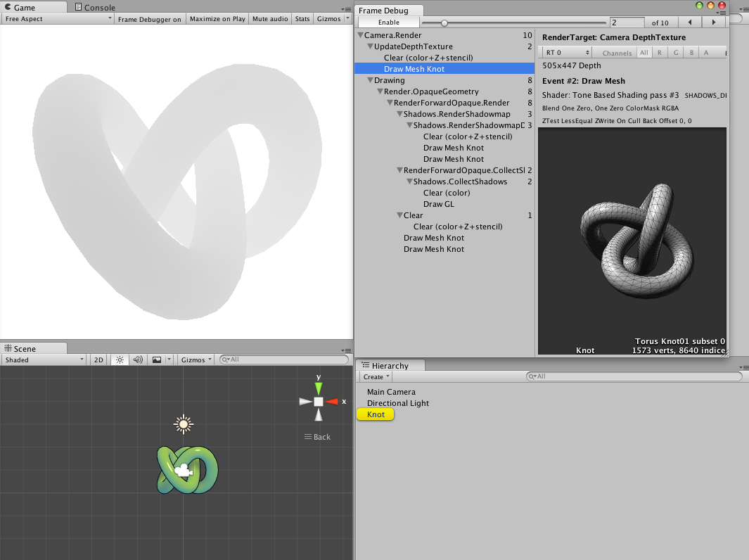Enable Maximize on Play

click(x=217, y=19)
